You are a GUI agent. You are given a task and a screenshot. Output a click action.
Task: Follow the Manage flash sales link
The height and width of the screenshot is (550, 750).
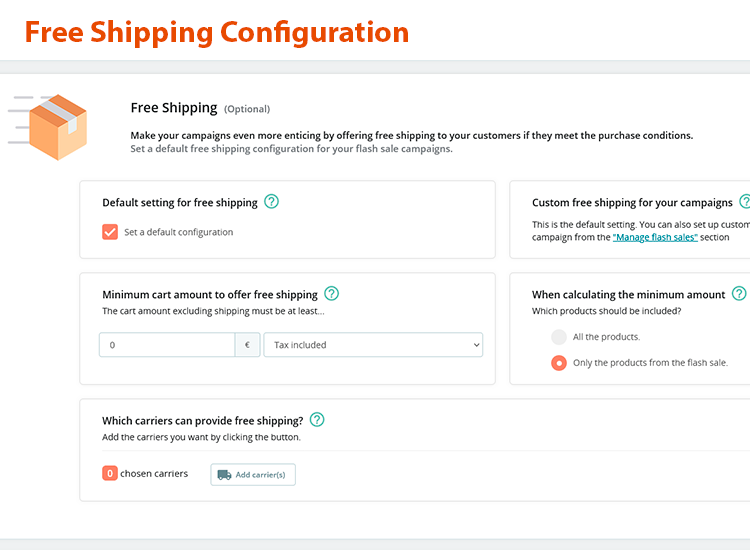click(655, 237)
